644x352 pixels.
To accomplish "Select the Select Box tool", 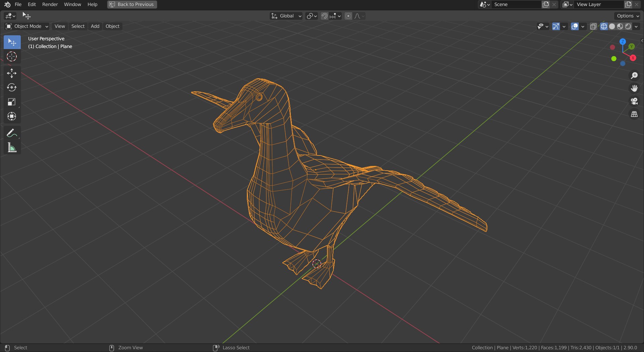I will (12, 42).
